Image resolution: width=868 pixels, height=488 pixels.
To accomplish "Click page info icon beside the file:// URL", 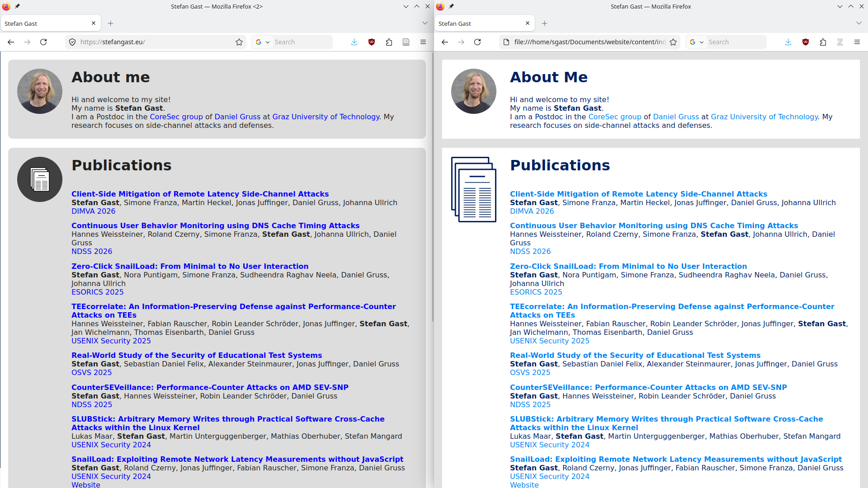I will click(x=506, y=42).
